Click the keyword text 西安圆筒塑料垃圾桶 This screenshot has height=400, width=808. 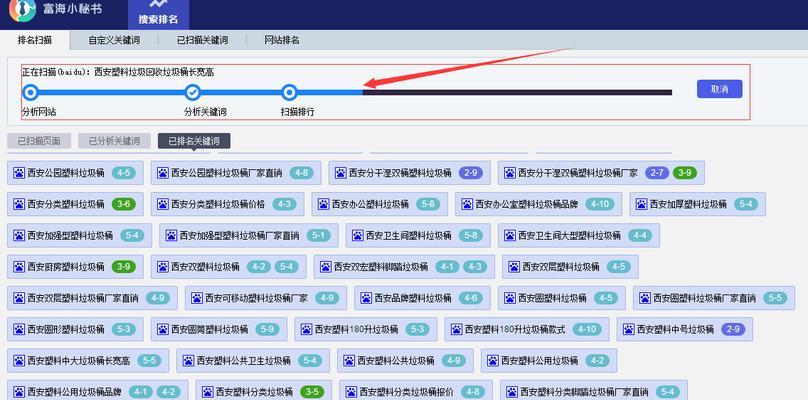point(210,329)
